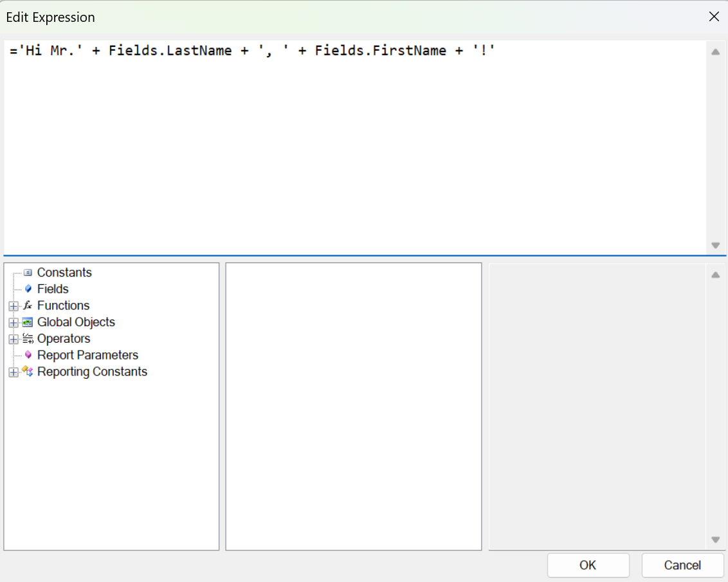Click the right panel scroll-down arrow

point(715,540)
